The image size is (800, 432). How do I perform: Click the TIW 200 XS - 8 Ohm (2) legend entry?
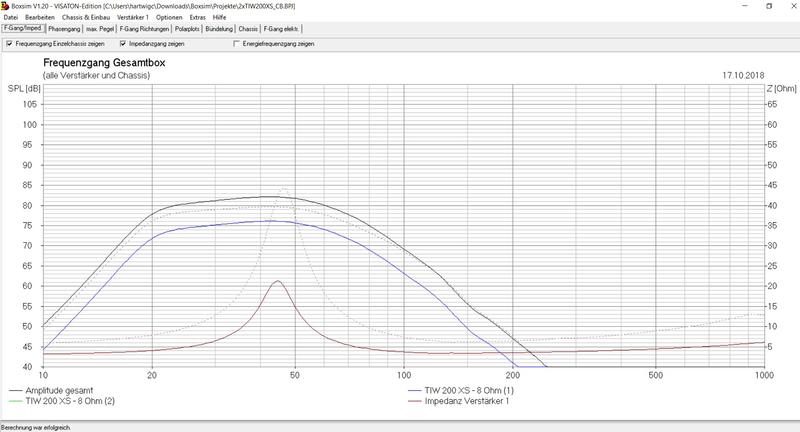pyautogui.click(x=62, y=401)
